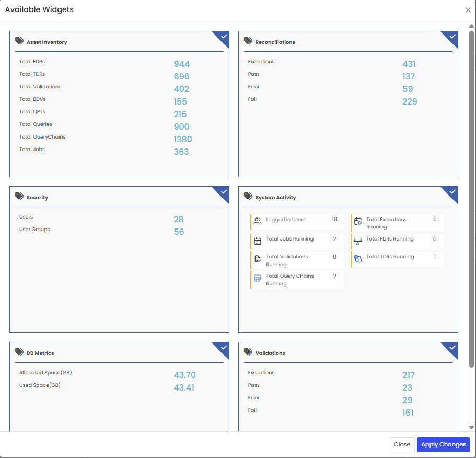476x458 pixels.
Task: Click the Total TDRs Running icon
Action: [x=358, y=259]
